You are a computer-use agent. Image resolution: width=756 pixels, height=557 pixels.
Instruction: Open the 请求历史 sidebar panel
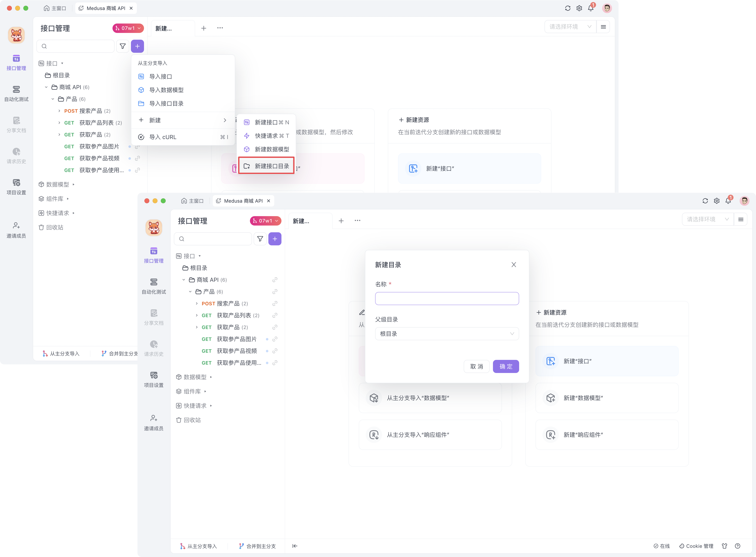click(x=153, y=348)
